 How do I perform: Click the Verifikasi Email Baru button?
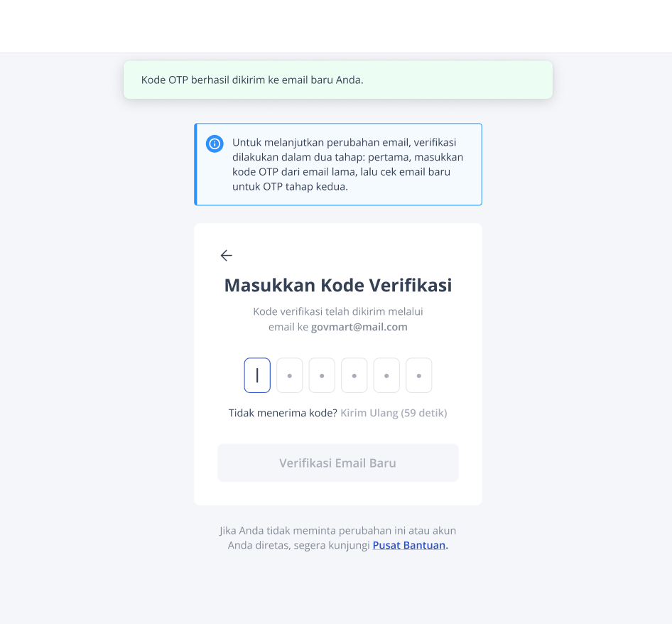338,463
